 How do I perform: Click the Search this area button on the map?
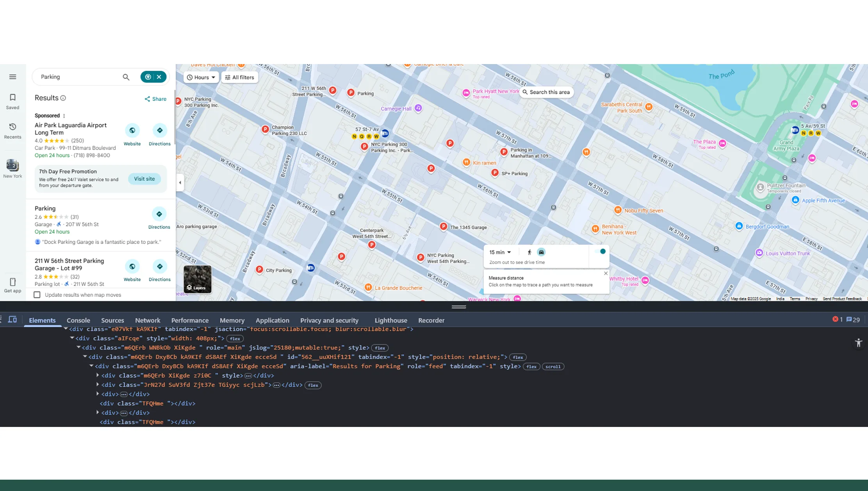pyautogui.click(x=546, y=92)
